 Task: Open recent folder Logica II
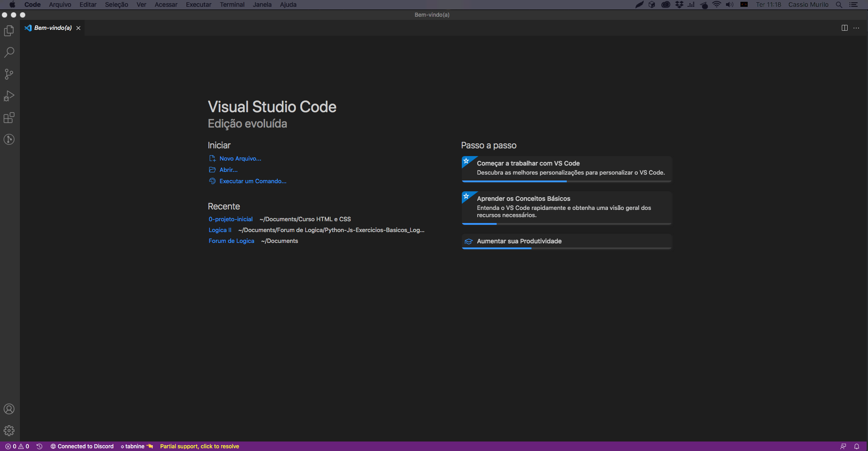[220, 230]
